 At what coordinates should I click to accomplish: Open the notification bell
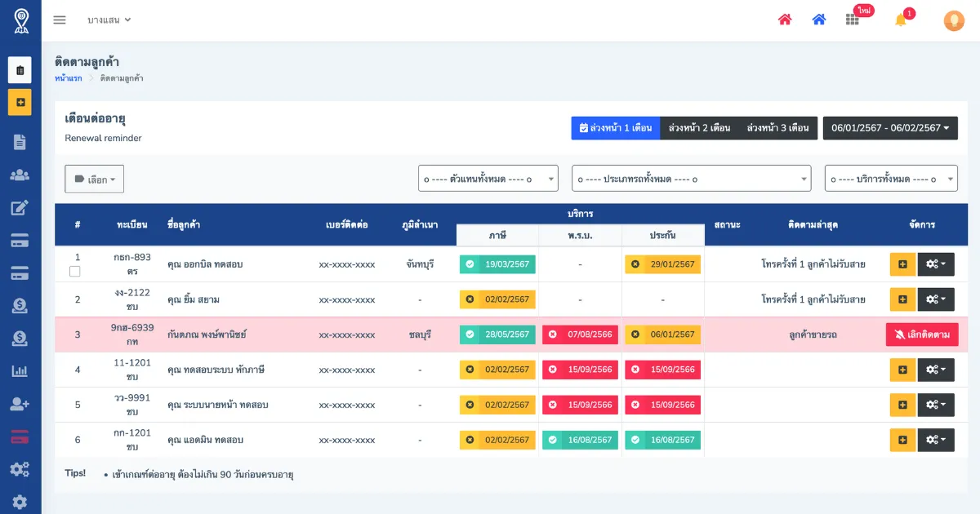pyautogui.click(x=901, y=20)
